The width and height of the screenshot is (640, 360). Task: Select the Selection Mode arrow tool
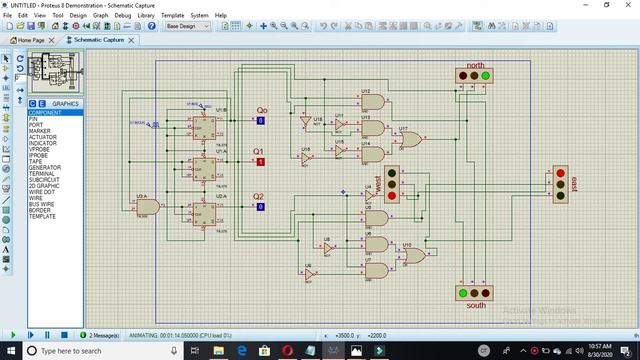(6, 59)
